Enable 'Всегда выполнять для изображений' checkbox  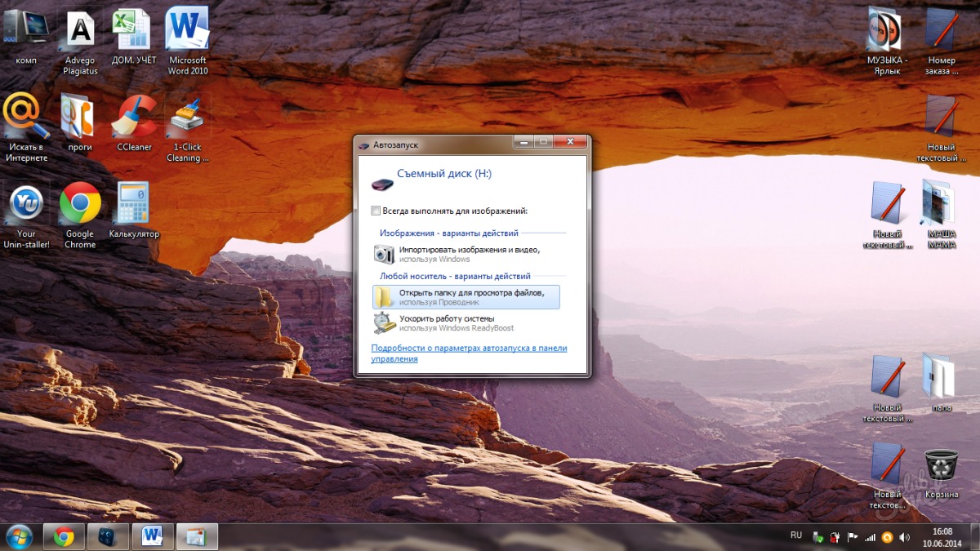376,211
